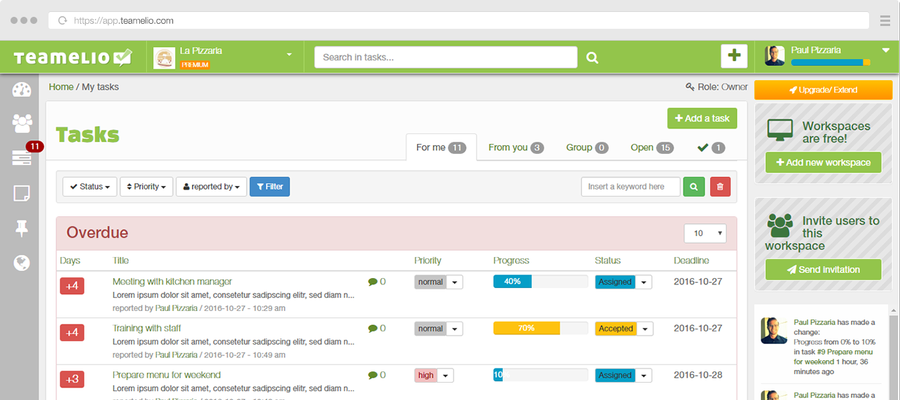This screenshot has height=400, width=900.
Task: Click the pushpin icon in sidebar
Action: pyautogui.click(x=22, y=228)
